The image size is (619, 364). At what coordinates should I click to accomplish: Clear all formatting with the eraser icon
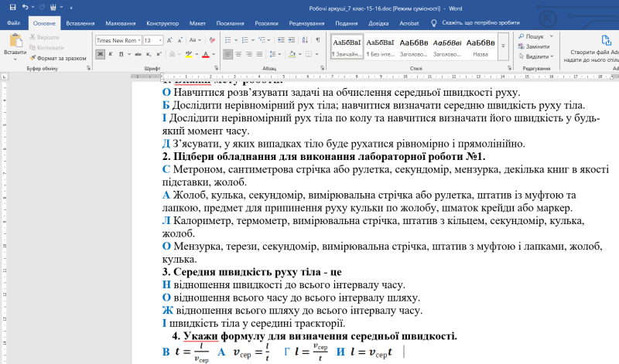pyautogui.click(x=212, y=40)
